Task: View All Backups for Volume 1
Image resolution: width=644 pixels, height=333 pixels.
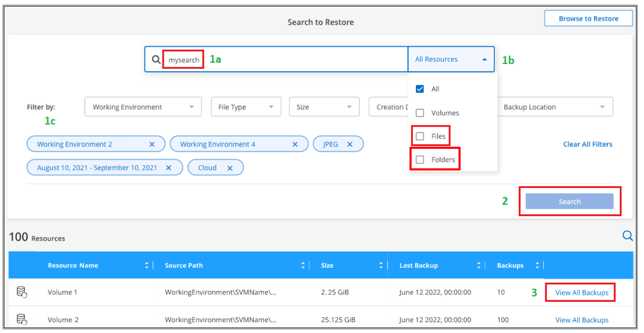Action: pyautogui.click(x=582, y=292)
